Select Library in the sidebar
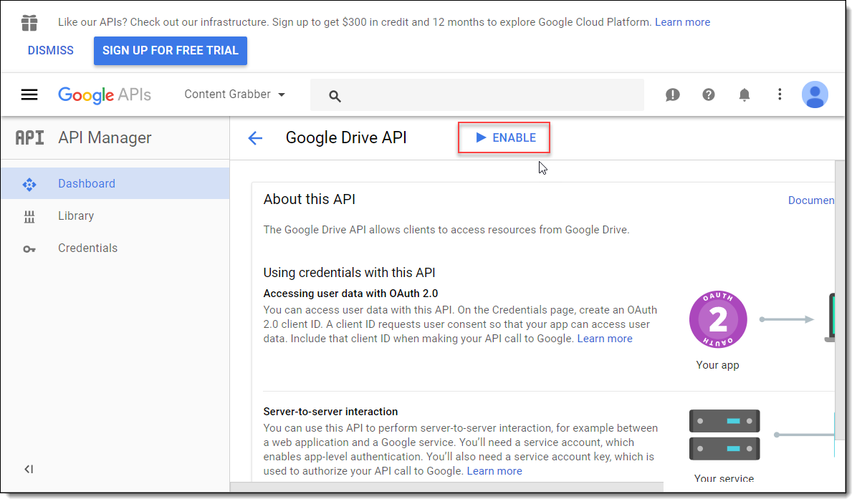The height and width of the screenshot is (504, 857). coord(115,215)
